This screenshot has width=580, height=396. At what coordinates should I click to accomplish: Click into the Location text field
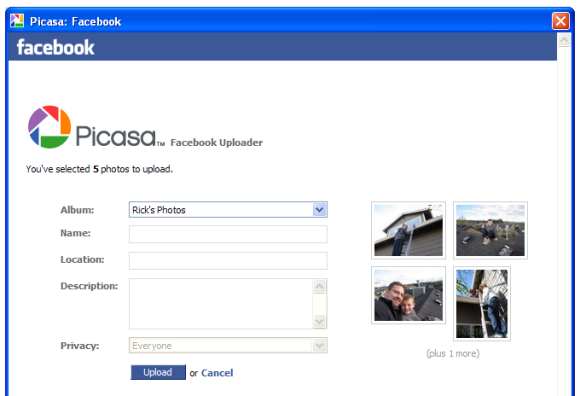click(x=228, y=261)
